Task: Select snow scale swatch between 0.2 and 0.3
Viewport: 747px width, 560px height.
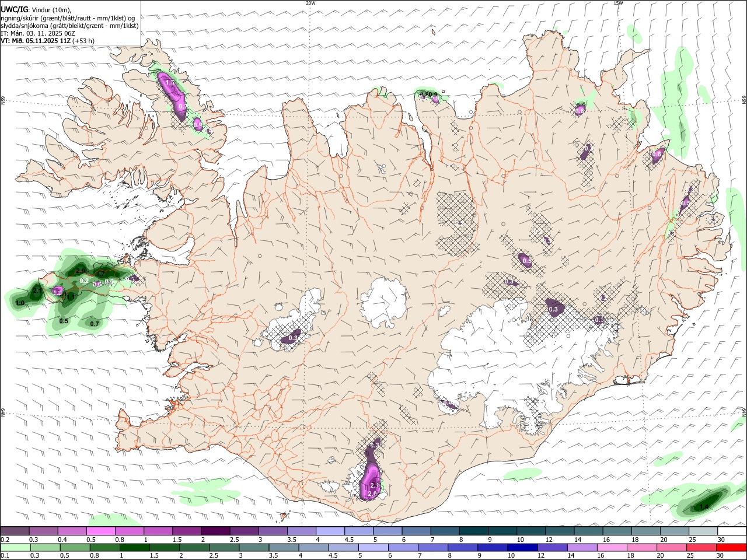Action: [x=15, y=531]
